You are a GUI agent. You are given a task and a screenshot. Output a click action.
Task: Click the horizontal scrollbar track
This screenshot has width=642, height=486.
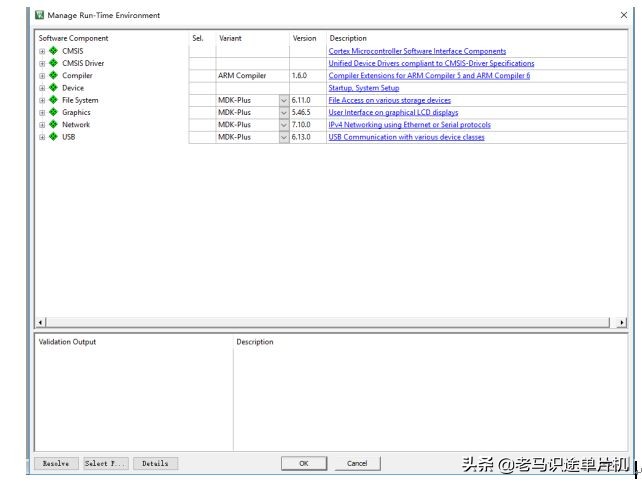[x=328, y=323]
